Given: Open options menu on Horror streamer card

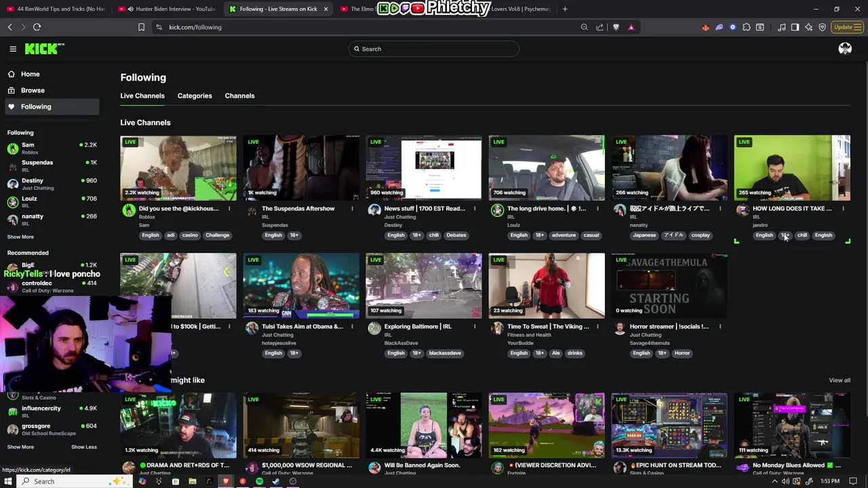Looking at the screenshot, I should point(720,327).
